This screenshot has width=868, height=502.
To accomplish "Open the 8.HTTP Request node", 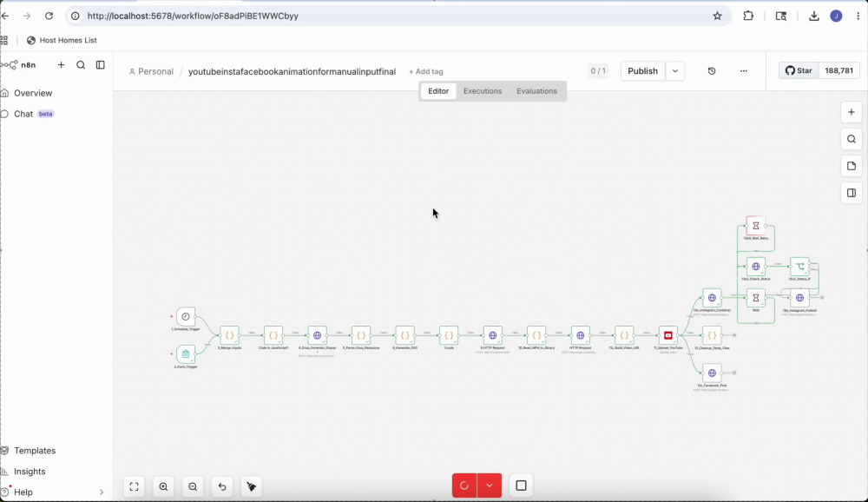I will coord(493,335).
